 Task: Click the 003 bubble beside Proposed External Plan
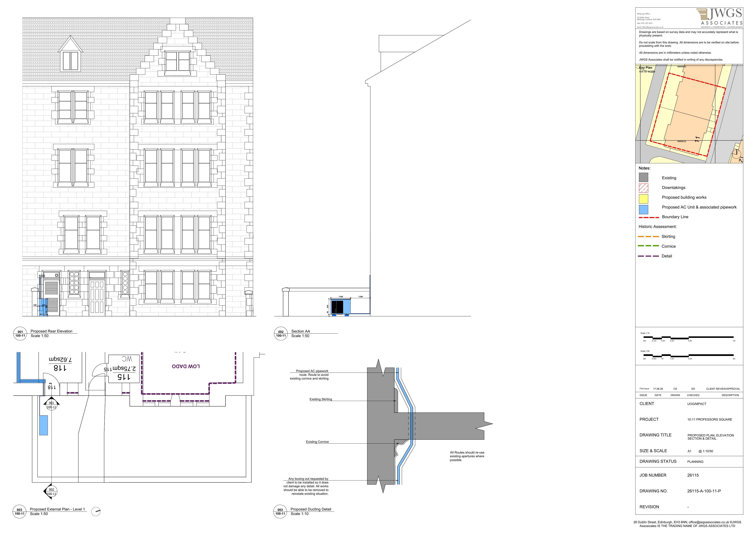point(19,512)
